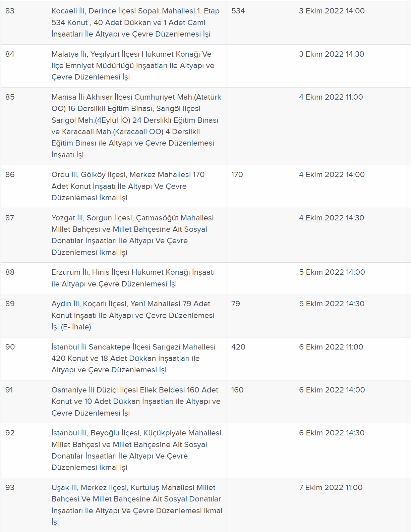411x532 pixels.
Task: Open the Aydın Koçarlı 79 Konut tender
Action: [133, 315]
